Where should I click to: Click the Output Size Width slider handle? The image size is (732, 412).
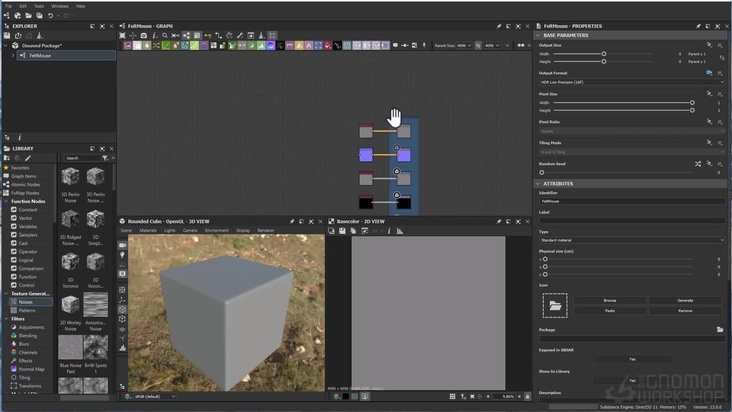pos(603,53)
